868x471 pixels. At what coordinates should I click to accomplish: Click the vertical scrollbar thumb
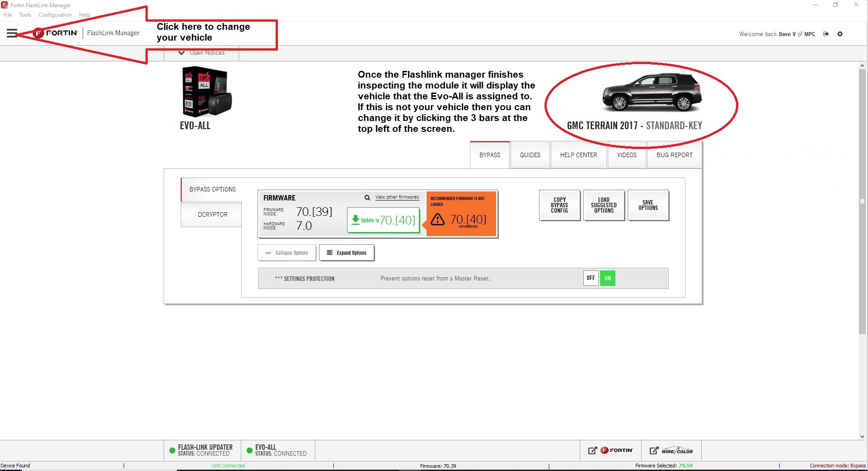click(862, 202)
